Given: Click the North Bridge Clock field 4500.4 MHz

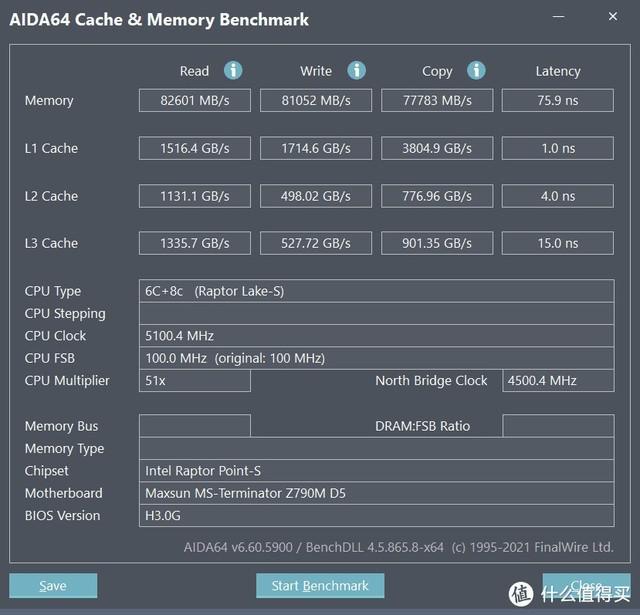Looking at the screenshot, I should click(558, 381).
